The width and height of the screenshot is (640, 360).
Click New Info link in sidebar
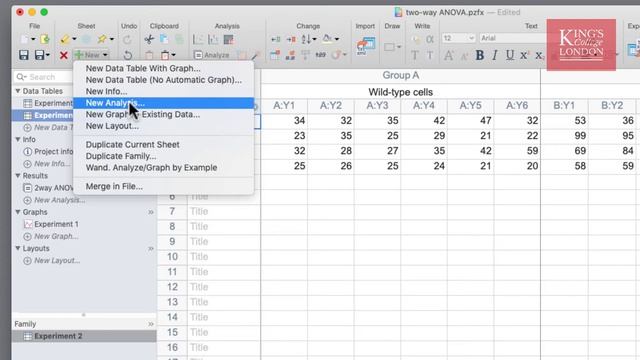(x=47, y=164)
